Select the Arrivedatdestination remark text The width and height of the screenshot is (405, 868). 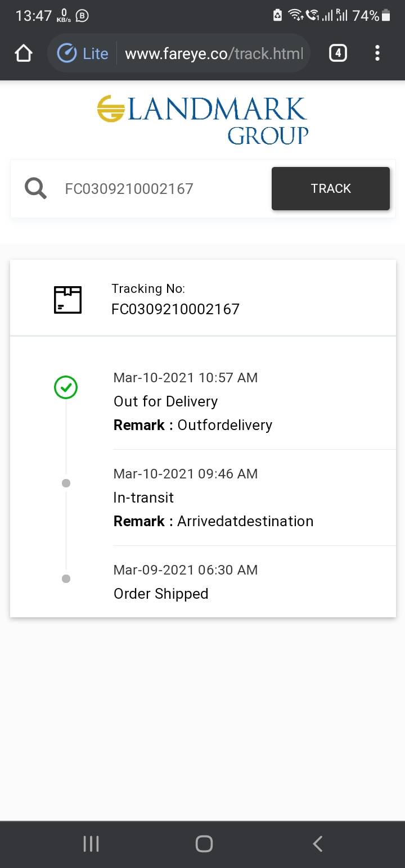tap(245, 521)
